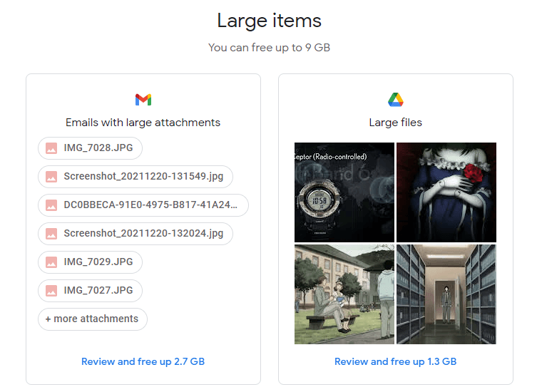Open the IMG_7029.JPG attachment chip
This screenshot has height=392, width=542.
tap(91, 262)
